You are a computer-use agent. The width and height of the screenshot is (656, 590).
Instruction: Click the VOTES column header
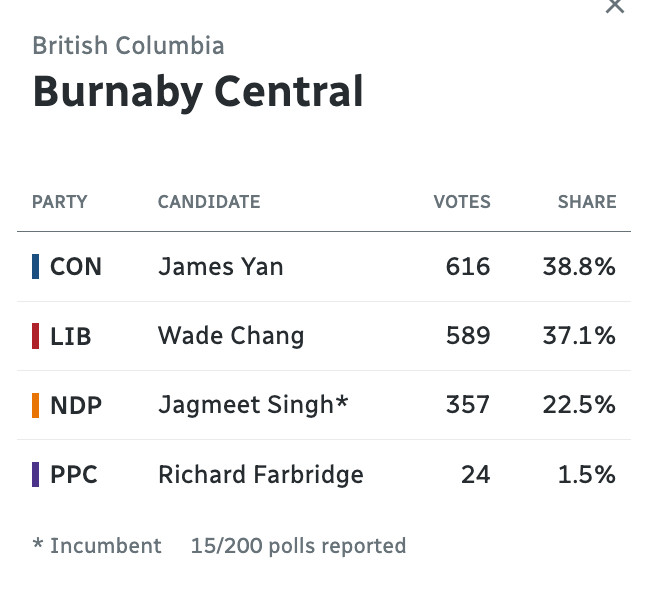tap(462, 202)
